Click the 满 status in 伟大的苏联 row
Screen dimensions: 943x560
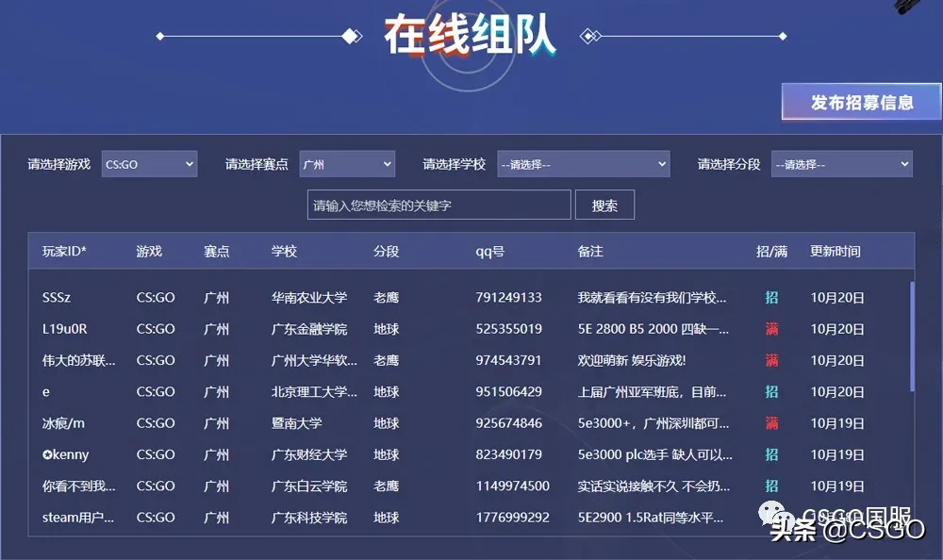pyautogui.click(x=771, y=360)
